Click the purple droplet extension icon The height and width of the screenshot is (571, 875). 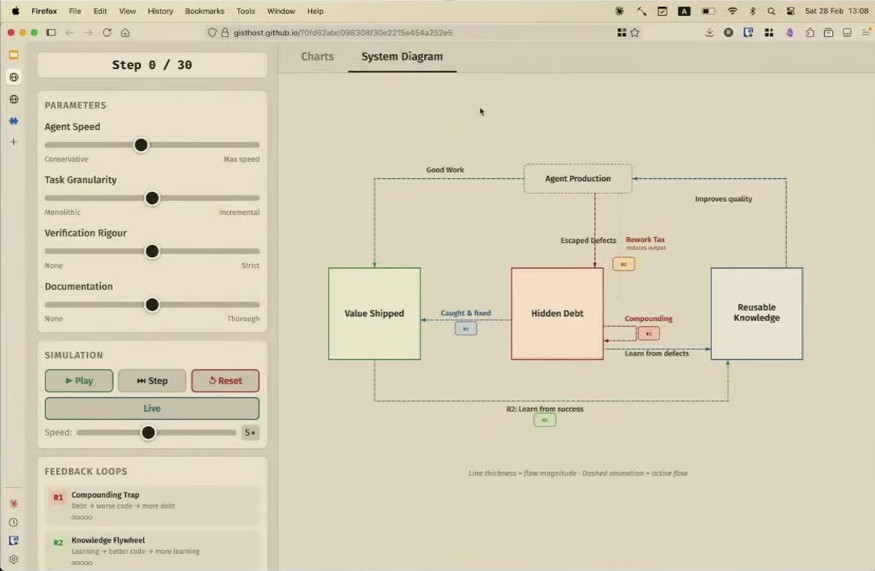pyautogui.click(x=790, y=32)
